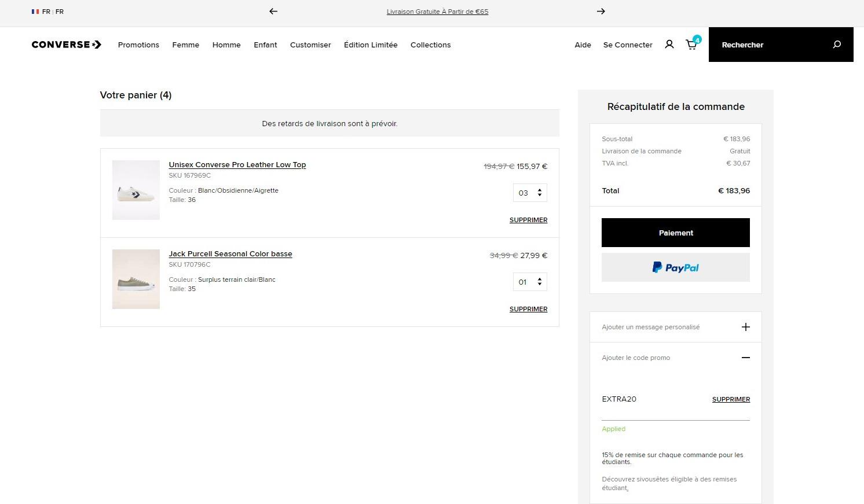The image size is (864, 504).
Task: Click the discounted price '27,99 €'
Action: [533, 255]
